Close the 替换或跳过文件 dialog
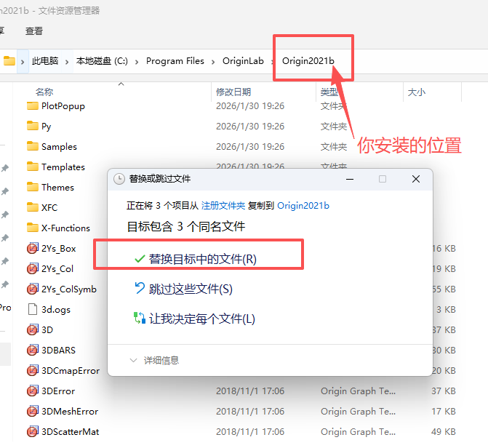Viewport: 488px width, 448px height. tap(416, 179)
